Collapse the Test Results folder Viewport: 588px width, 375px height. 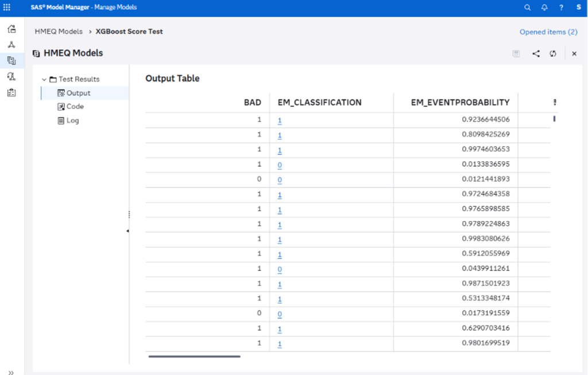44,79
